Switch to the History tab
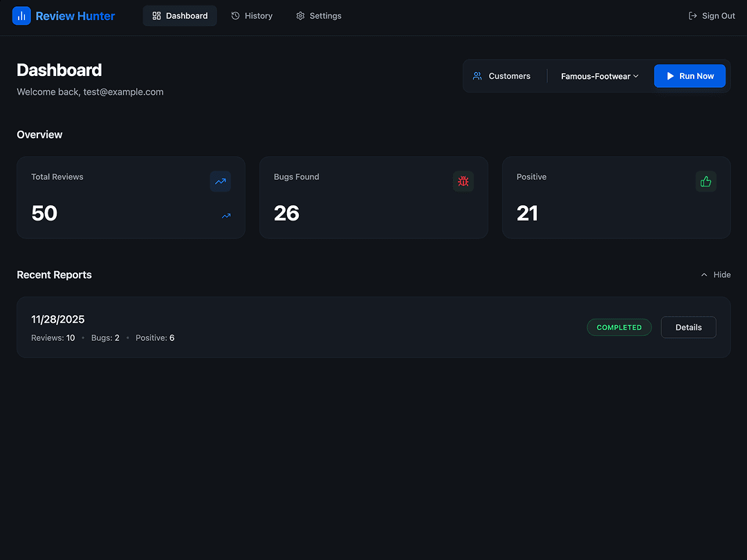This screenshot has height=560, width=747. (252, 16)
